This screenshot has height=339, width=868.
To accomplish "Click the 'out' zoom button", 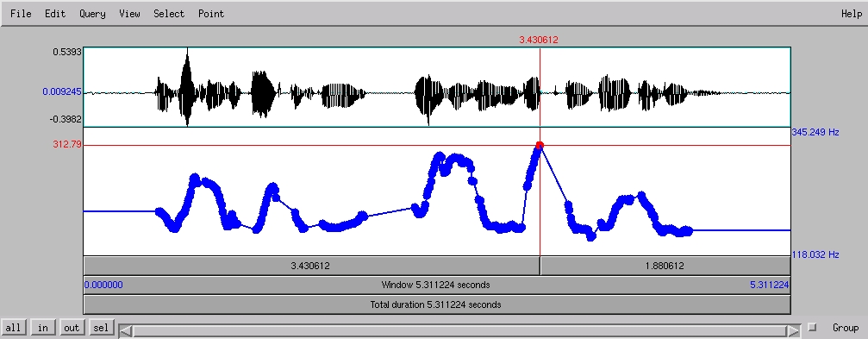I will coord(72,328).
